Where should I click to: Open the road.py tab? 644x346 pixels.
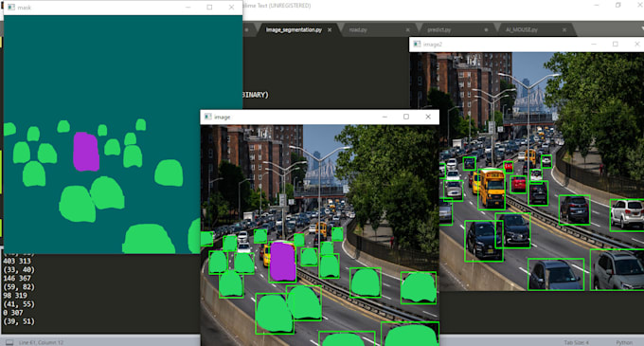point(358,30)
